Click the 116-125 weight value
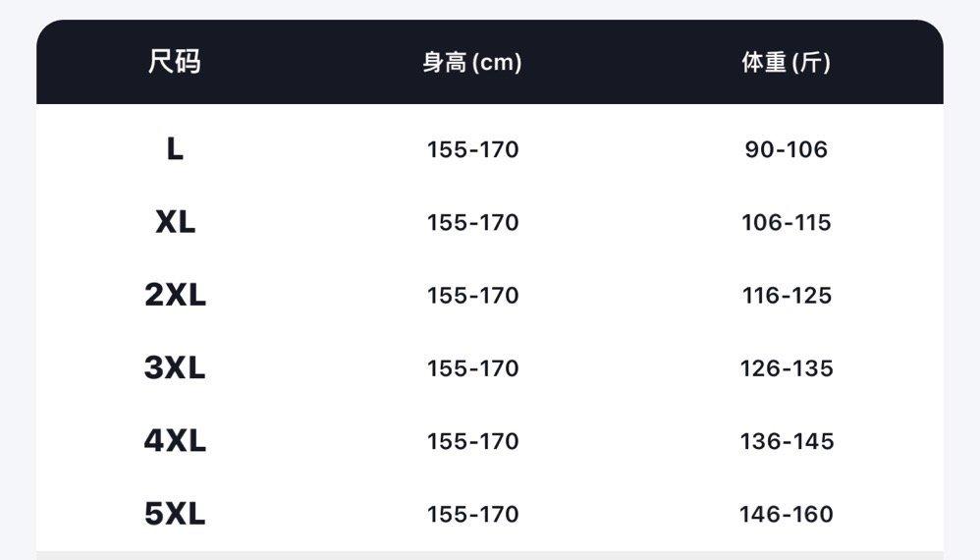 pos(787,296)
